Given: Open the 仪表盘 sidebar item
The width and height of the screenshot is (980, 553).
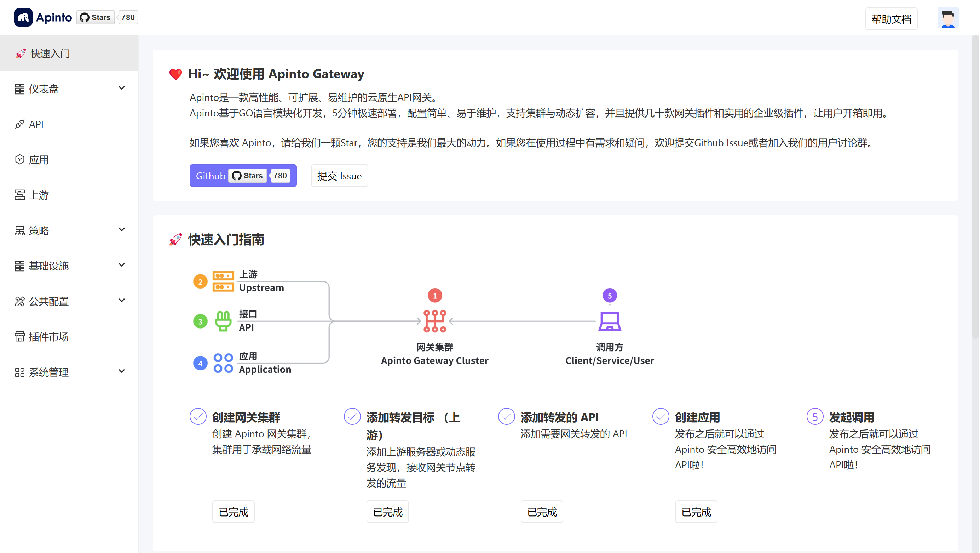Looking at the screenshot, I should click(x=69, y=89).
